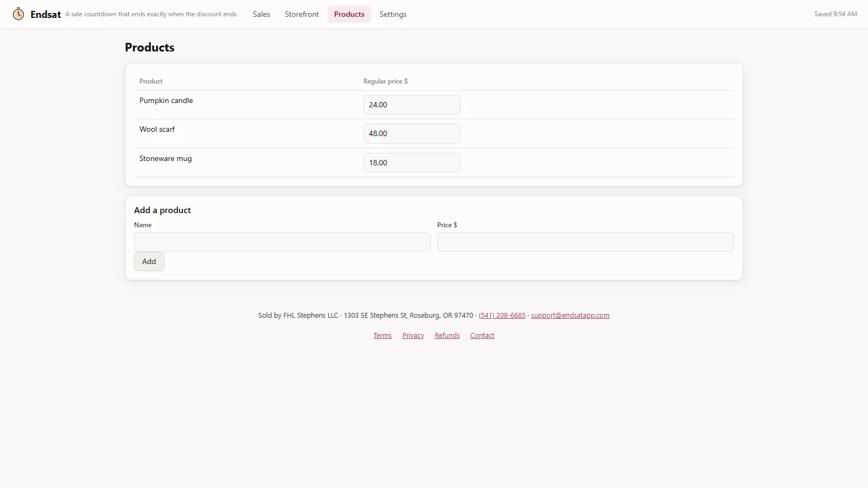Click the "Regular price $" column header
Screen dimensions: 868x488
pos(386,81)
